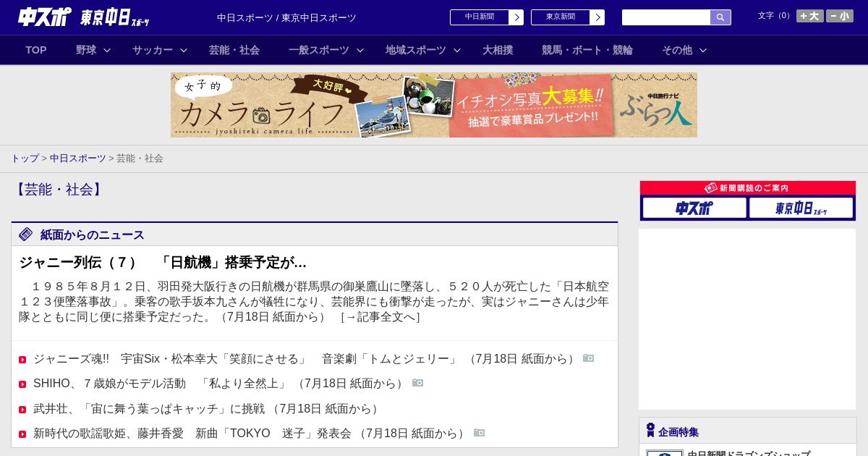
Task: Open SHIHO 7歳娘がモデル活動 article
Action: [x=220, y=384]
